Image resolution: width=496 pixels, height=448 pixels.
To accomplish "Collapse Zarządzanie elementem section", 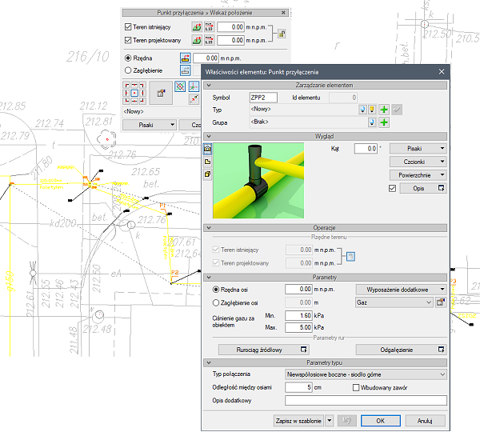I will 209,85.
